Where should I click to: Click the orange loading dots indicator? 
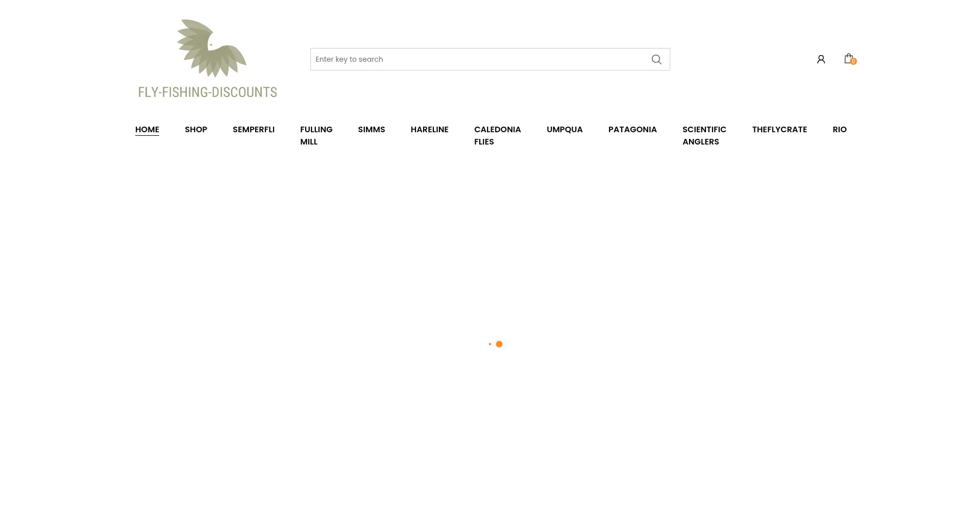tap(496, 344)
